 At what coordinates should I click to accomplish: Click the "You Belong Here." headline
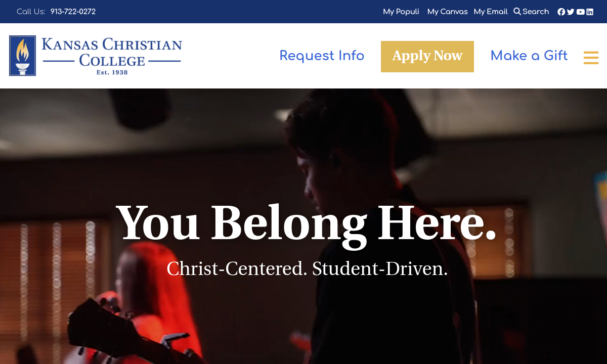pos(306,221)
